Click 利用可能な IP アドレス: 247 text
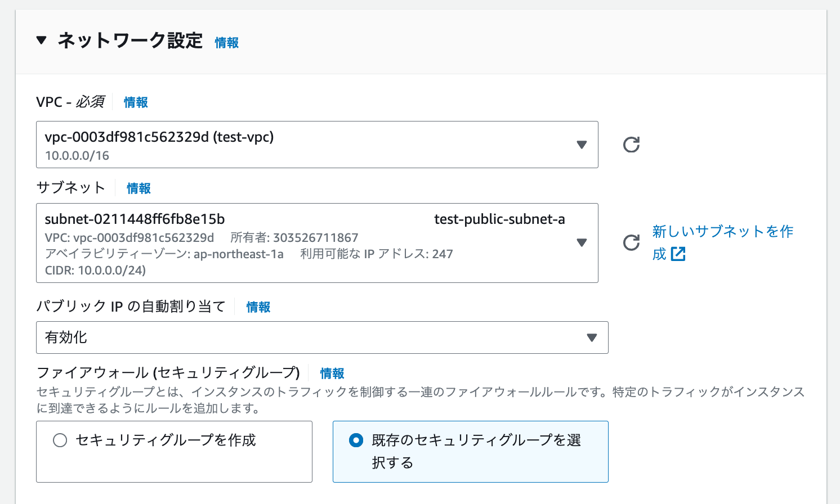Screen dimensions: 840x504 (x=376, y=254)
